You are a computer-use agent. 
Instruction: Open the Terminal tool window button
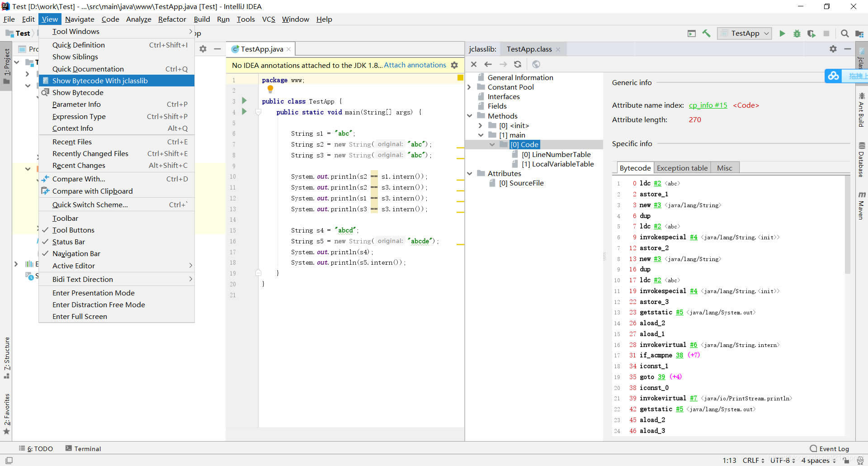[x=83, y=448]
